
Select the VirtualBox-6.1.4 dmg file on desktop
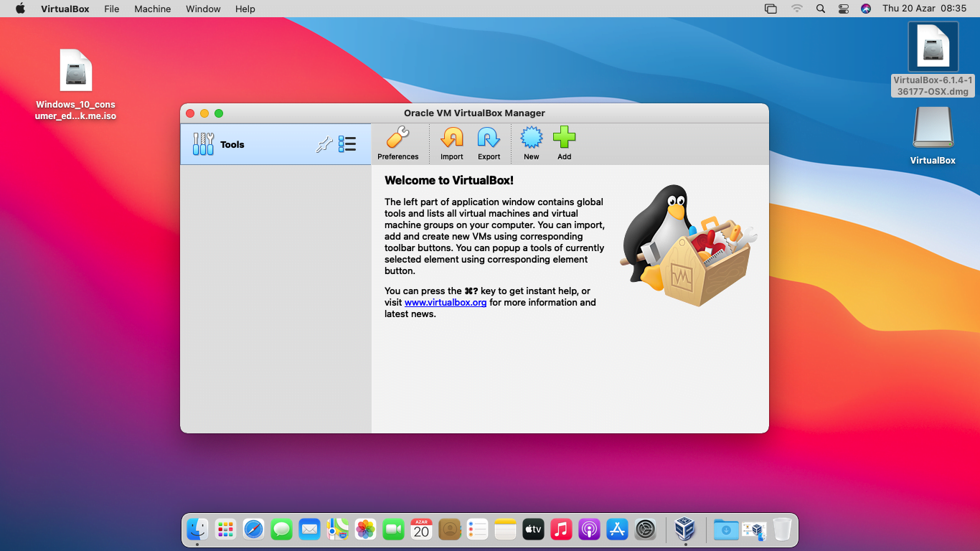point(933,59)
